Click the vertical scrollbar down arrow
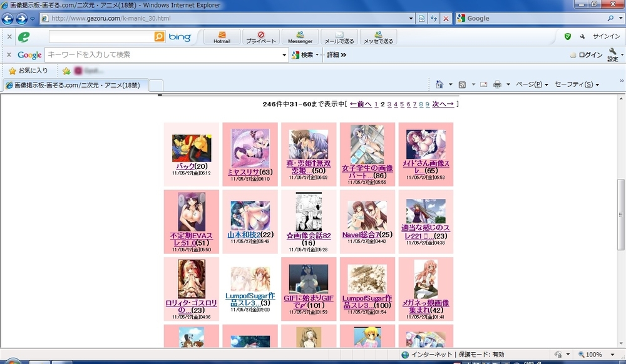This screenshot has width=626, height=364. coord(621,343)
